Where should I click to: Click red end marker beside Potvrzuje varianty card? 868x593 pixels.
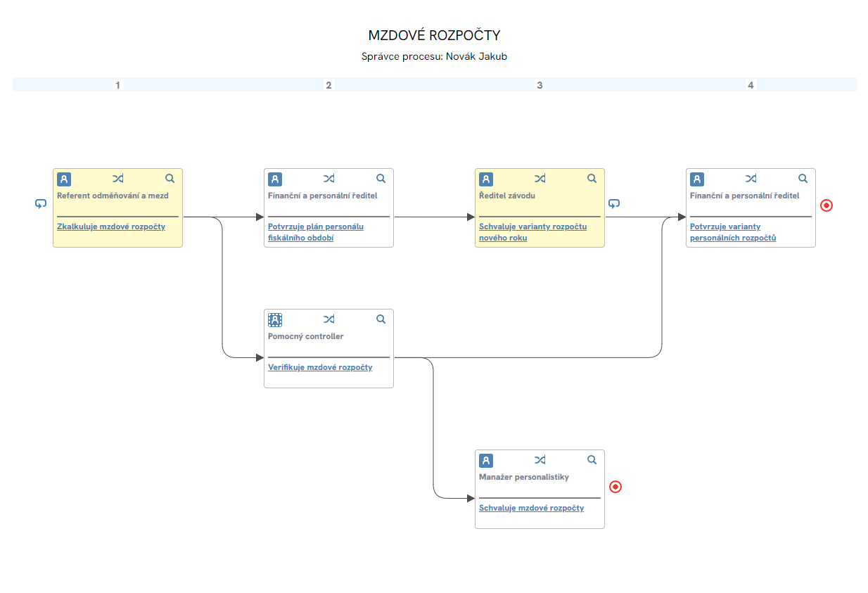pyautogui.click(x=826, y=205)
